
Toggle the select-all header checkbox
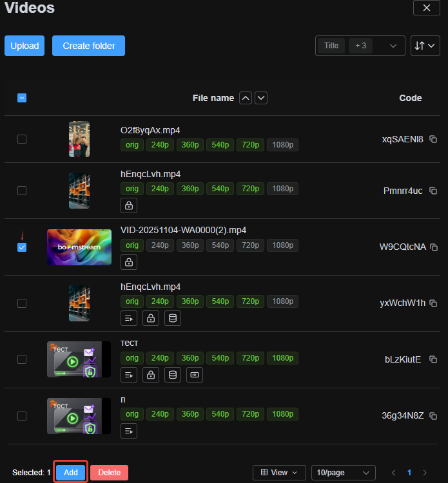pyautogui.click(x=22, y=98)
